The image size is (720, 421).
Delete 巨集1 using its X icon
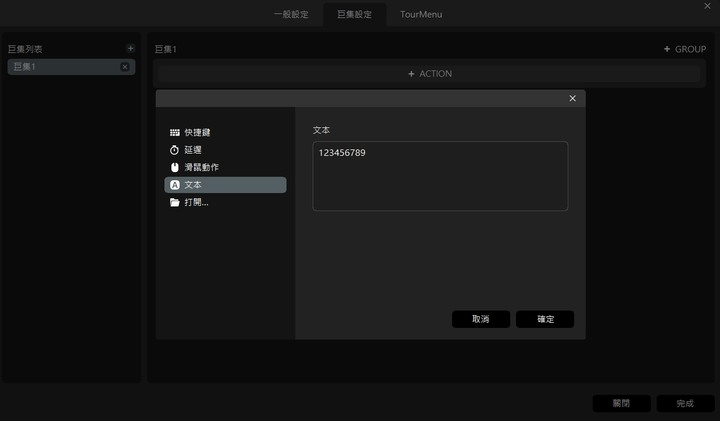click(x=124, y=67)
